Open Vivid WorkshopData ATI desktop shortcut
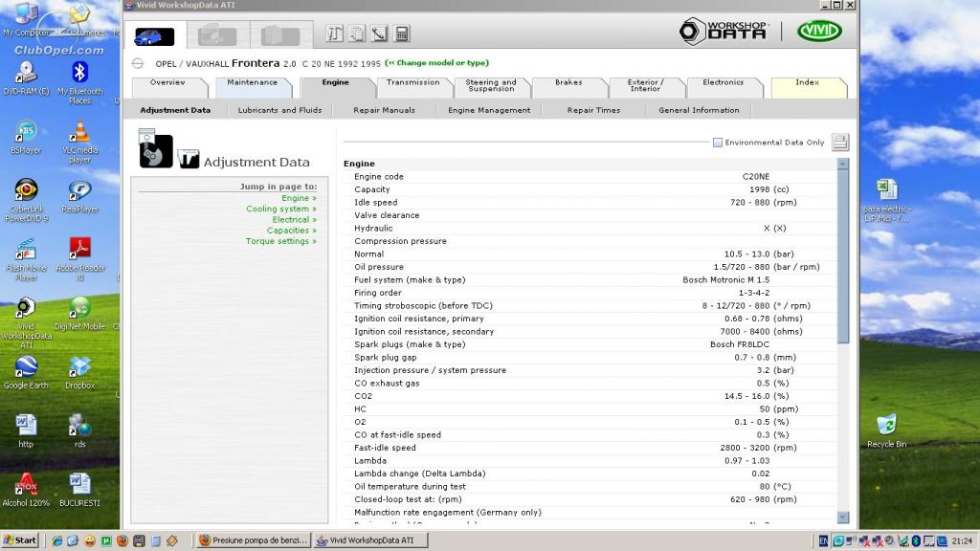Image resolution: width=980 pixels, height=551 pixels. coord(26,322)
